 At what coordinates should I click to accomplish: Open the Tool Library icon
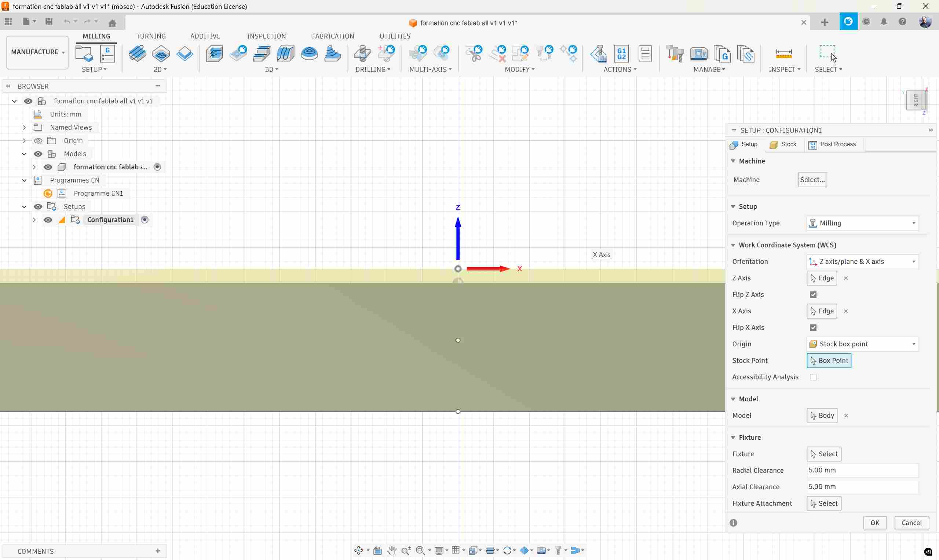(675, 54)
